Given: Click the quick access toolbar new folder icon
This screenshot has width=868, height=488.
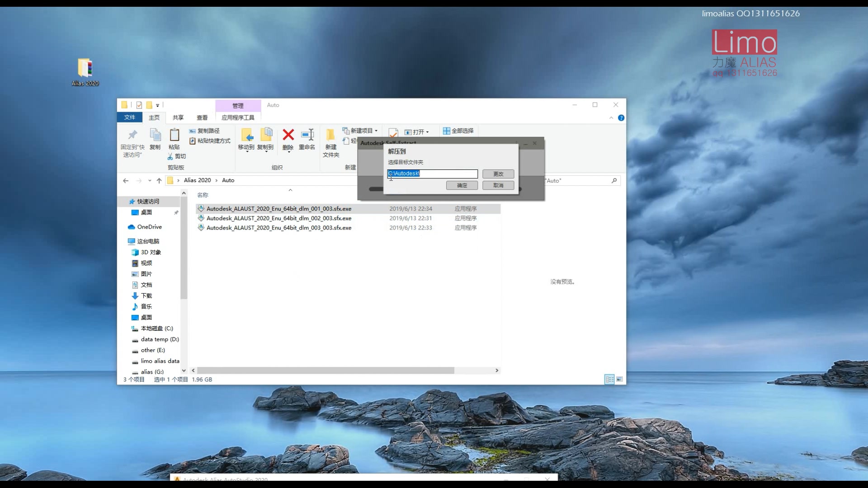Looking at the screenshot, I should pos(149,105).
